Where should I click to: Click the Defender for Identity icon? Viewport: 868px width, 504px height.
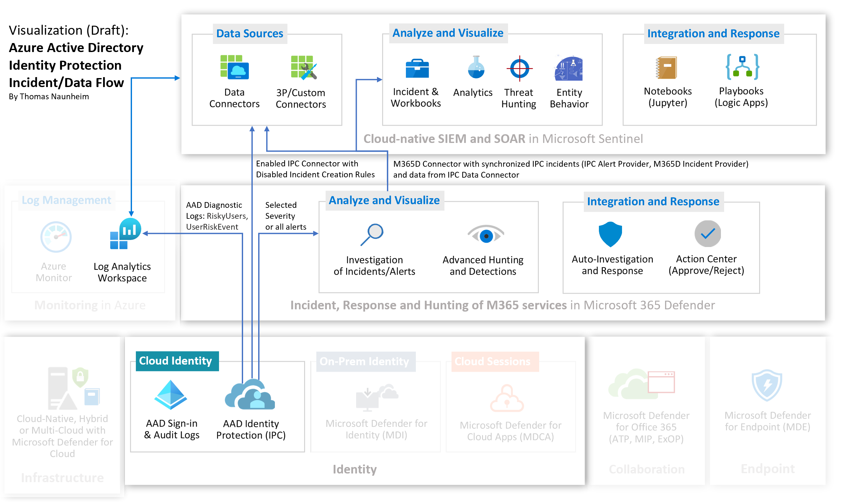377,398
